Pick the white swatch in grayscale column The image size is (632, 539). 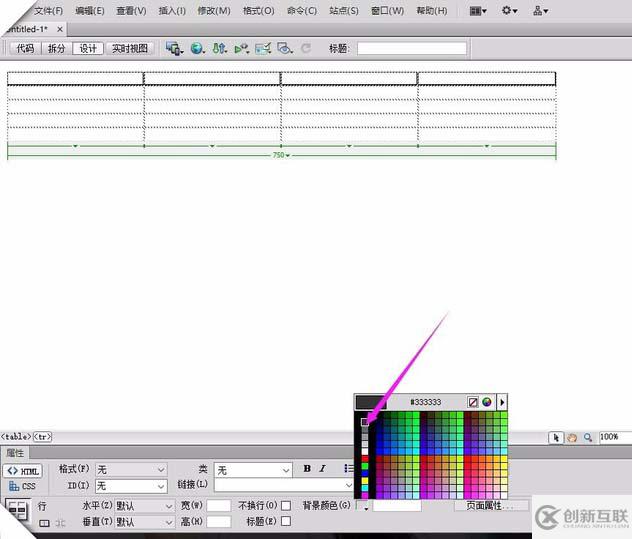(x=365, y=451)
